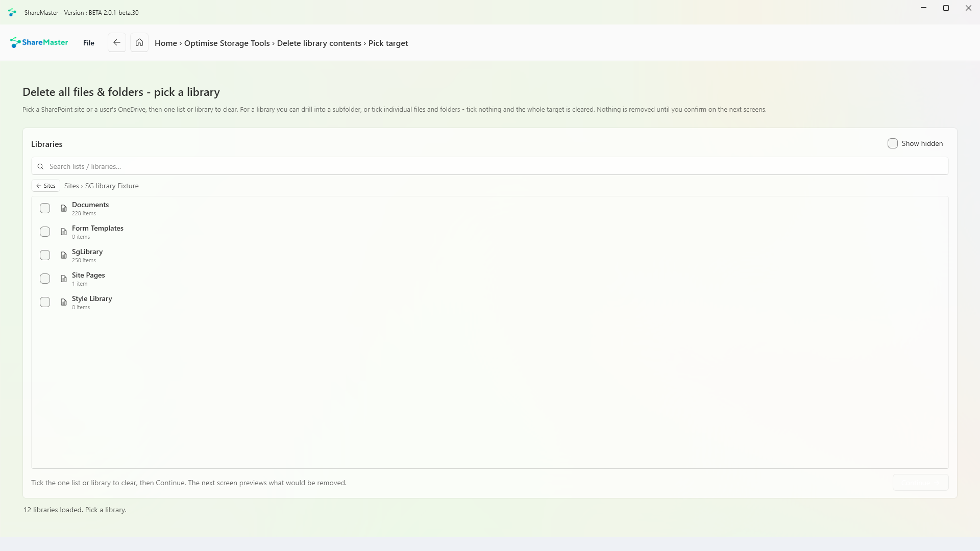Return to Sites with the back button
This screenshot has height=551, width=980.
[46, 186]
